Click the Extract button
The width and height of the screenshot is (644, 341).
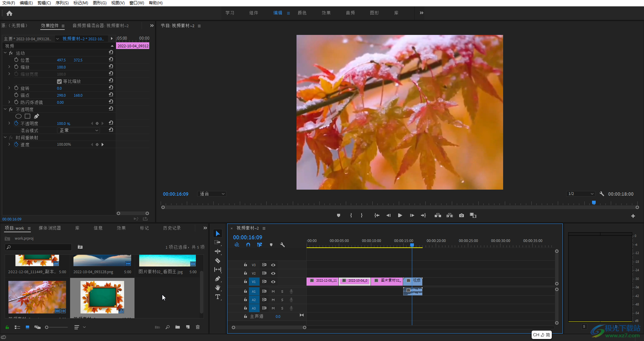pyautogui.click(x=449, y=215)
